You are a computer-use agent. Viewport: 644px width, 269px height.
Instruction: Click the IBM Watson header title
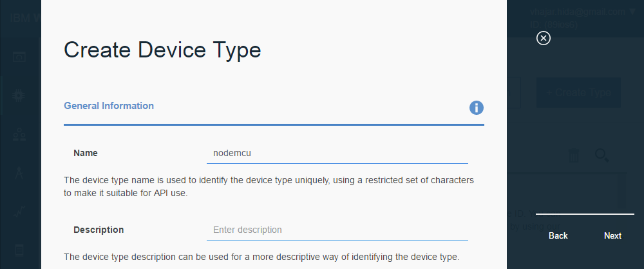coord(26,18)
